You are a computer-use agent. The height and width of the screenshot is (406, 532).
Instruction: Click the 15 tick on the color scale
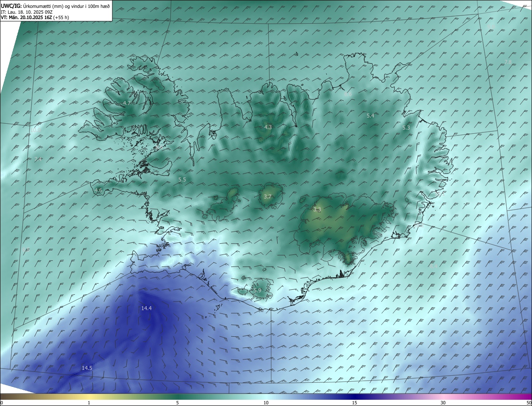355,403
